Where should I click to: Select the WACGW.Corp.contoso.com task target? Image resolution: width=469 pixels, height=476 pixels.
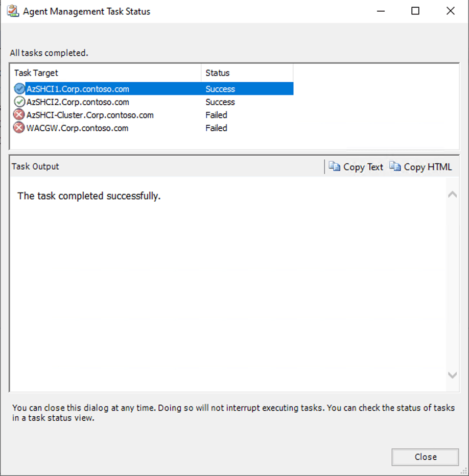[x=77, y=128]
